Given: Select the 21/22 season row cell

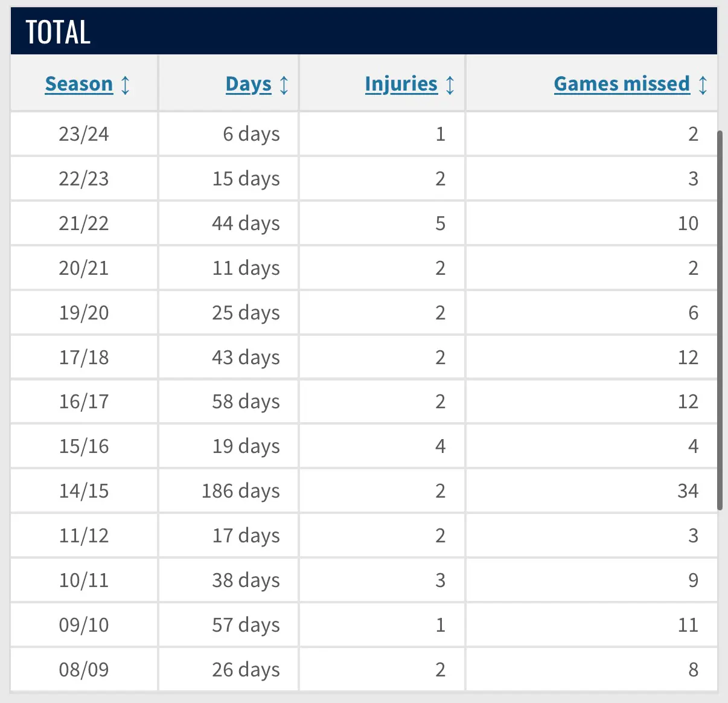Looking at the screenshot, I should click(84, 223).
